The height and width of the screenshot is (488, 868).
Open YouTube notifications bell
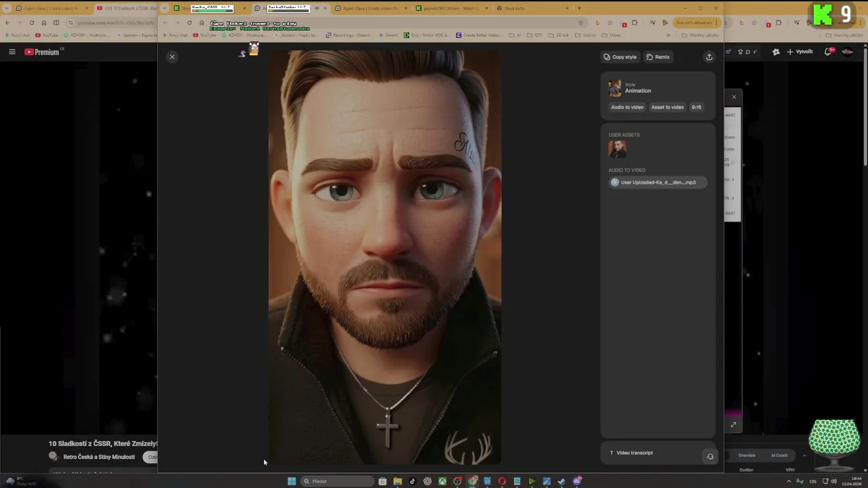click(829, 52)
